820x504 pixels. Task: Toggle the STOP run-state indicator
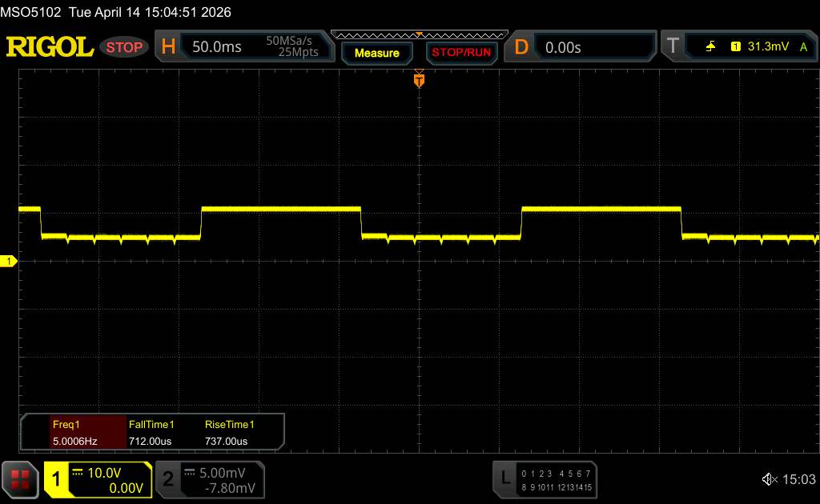click(124, 47)
